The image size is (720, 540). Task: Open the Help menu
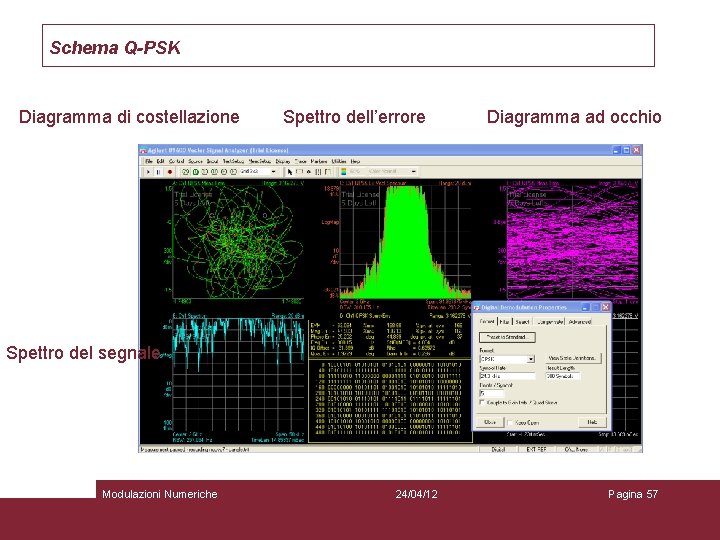pyautogui.click(x=355, y=161)
